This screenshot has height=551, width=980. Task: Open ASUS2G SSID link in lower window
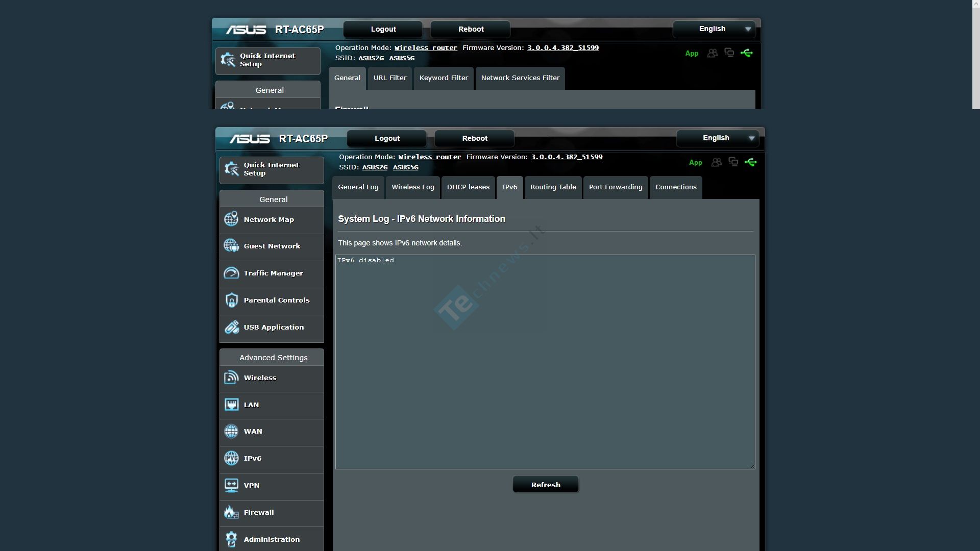point(375,167)
